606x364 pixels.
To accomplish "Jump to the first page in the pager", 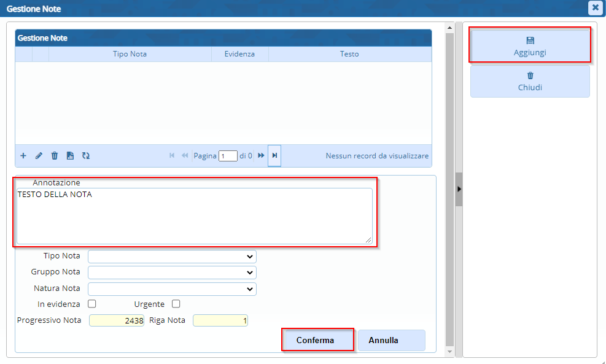I will pyautogui.click(x=173, y=156).
